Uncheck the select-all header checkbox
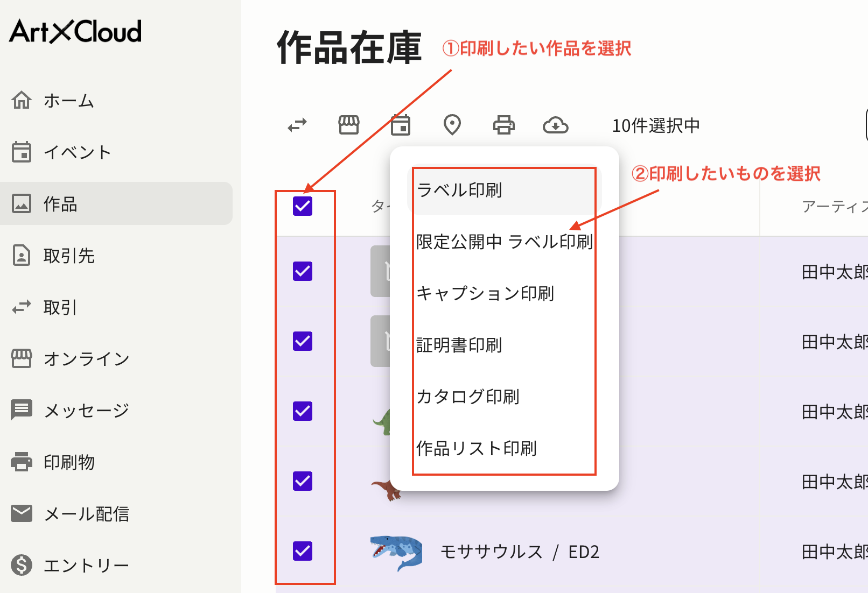This screenshot has height=593, width=868. [303, 207]
